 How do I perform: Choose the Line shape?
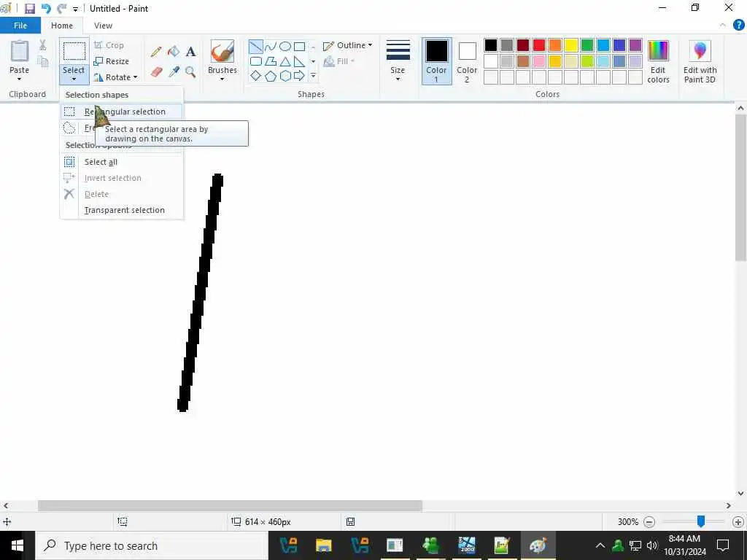[x=256, y=47]
